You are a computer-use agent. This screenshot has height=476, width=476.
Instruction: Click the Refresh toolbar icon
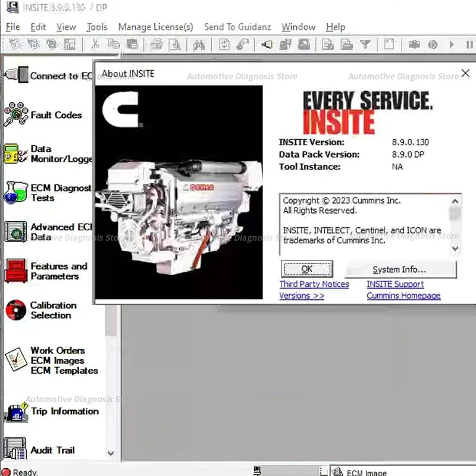[x=224, y=44]
